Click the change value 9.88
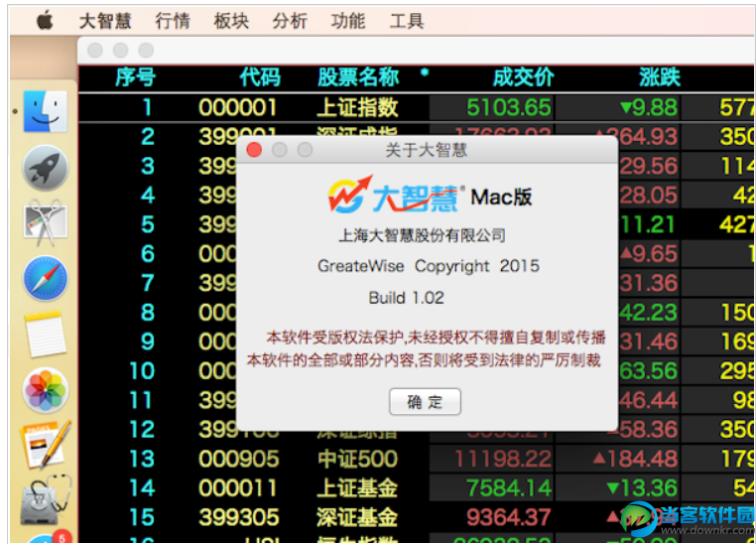 649,107
